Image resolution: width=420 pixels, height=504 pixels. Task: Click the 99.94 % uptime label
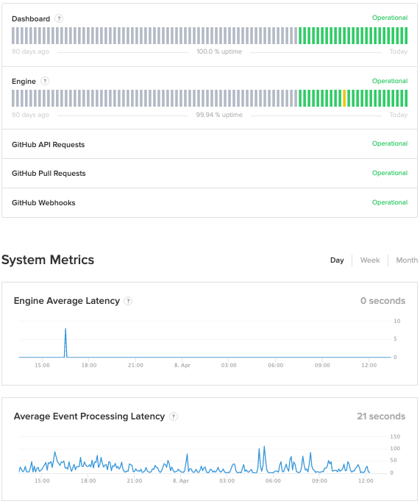tap(219, 115)
